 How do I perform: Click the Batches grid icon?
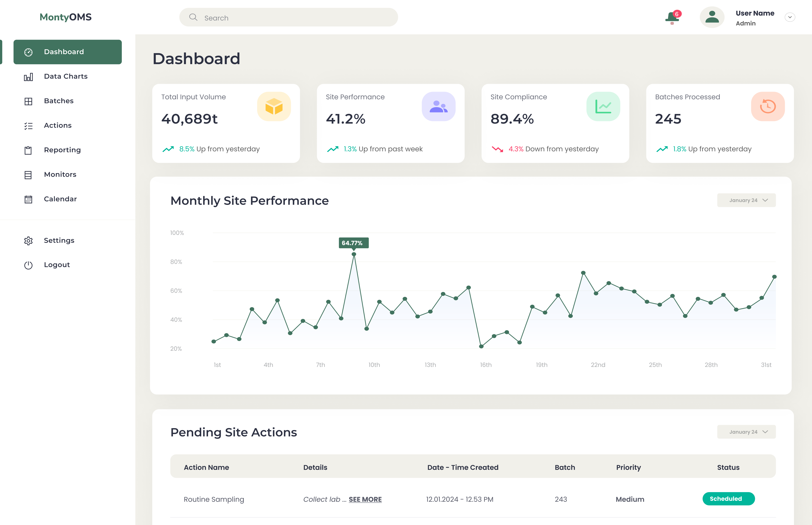28,101
